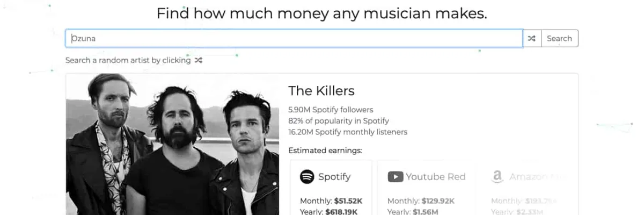
Task: Open The Killers band photo
Action: pyautogui.click(x=172, y=144)
